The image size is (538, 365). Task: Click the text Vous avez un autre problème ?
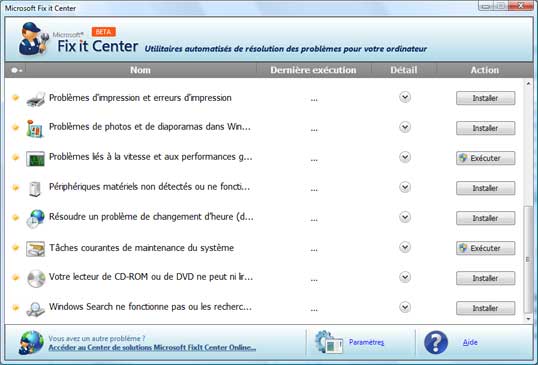coord(97,338)
